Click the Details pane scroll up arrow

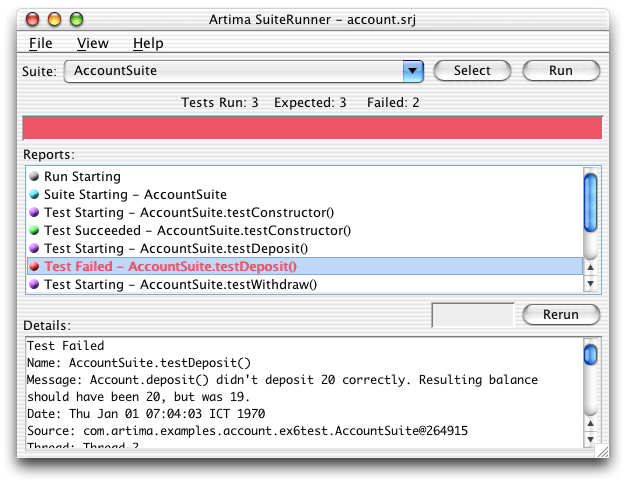tap(590, 423)
